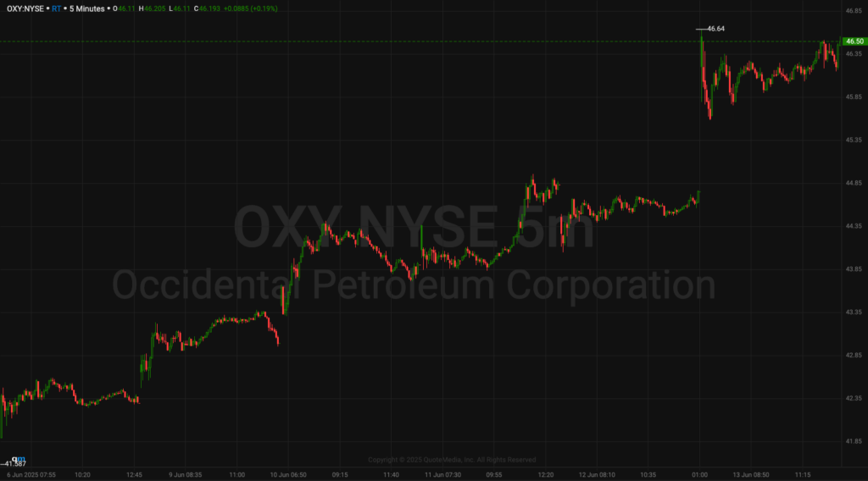This screenshot has width=868, height=481.
Task: Click the 44.35 price axis label
Action: click(854, 226)
